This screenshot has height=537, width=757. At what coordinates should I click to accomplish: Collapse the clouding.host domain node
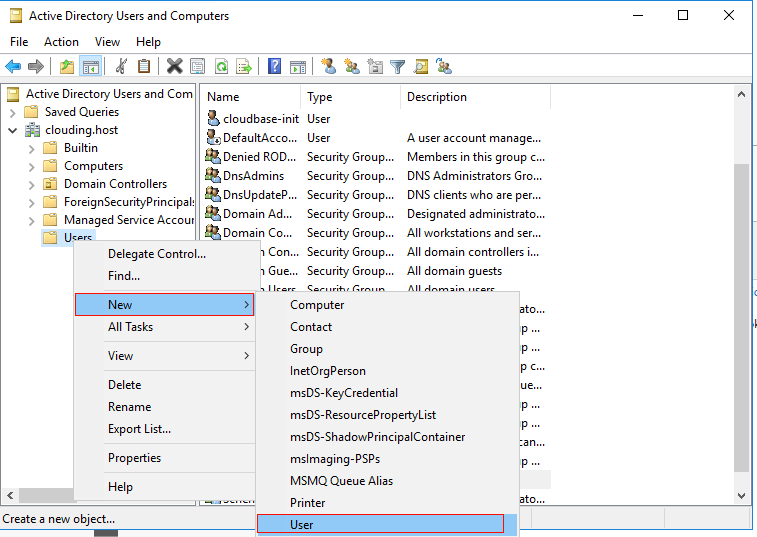13,130
